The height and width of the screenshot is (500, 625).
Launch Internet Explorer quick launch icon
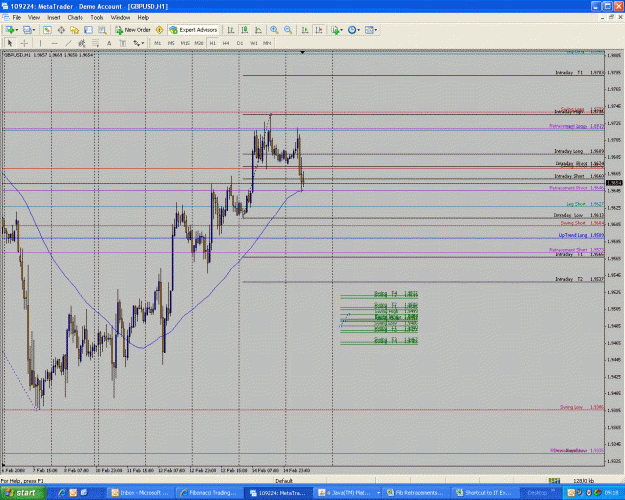62,493
